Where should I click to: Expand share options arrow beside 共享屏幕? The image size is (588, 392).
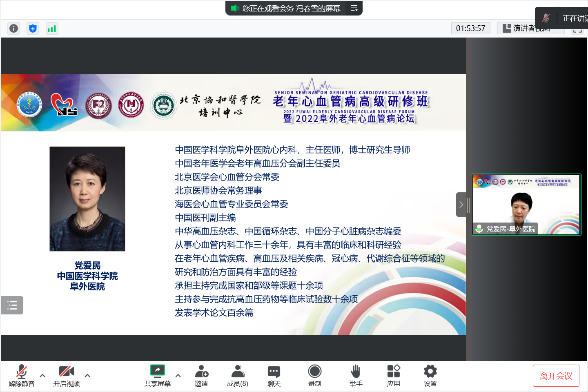[x=178, y=375]
